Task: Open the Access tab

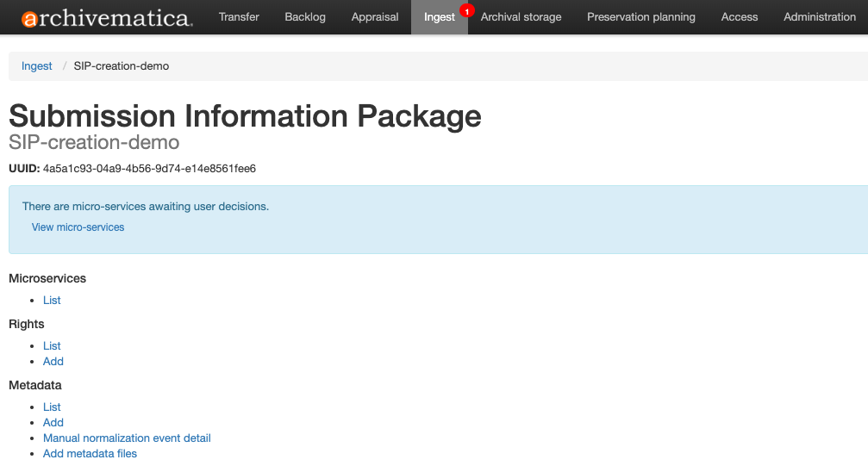Action: coord(739,17)
